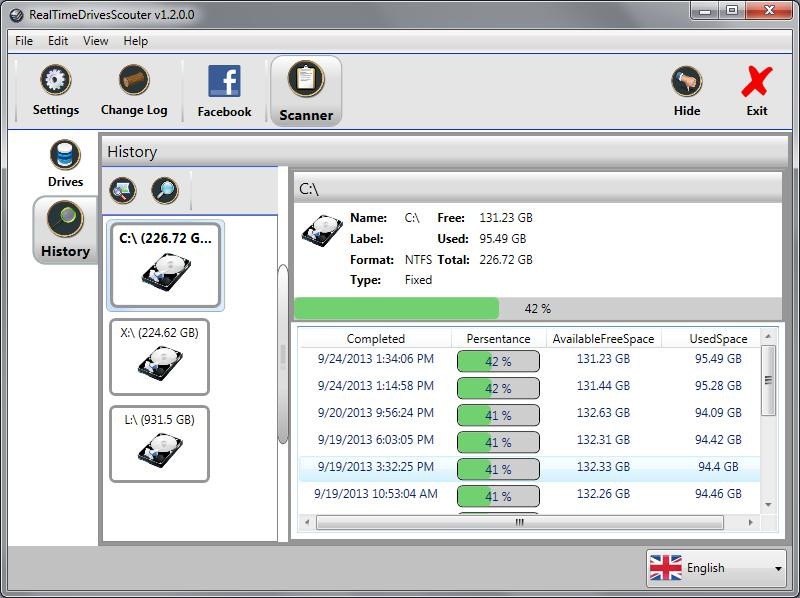Click the 42 % bar for 9/24/2013 1:34:06 PM
800x598 pixels.
(x=498, y=361)
